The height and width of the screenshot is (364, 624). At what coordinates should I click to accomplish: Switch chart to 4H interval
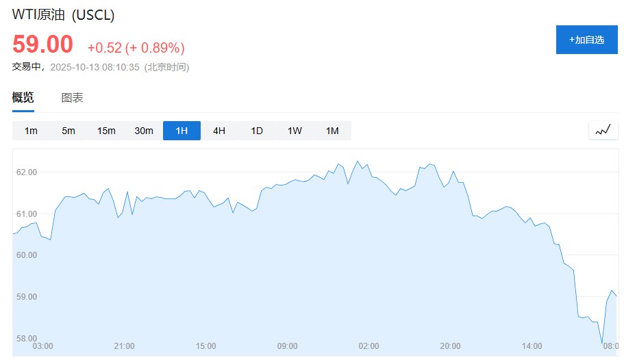click(219, 131)
